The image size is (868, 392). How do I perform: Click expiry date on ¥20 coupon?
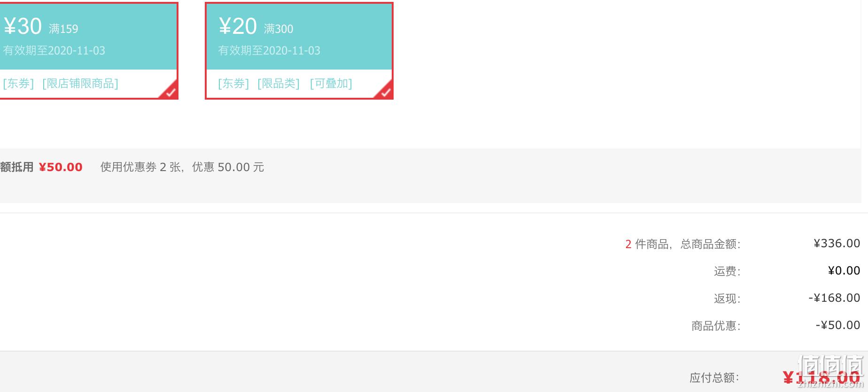tap(269, 51)
